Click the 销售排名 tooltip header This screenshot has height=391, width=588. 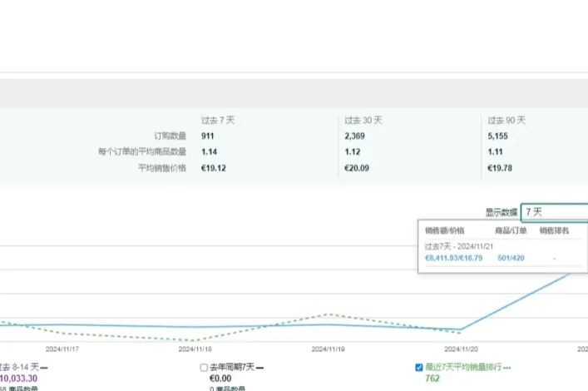point(554,230)
